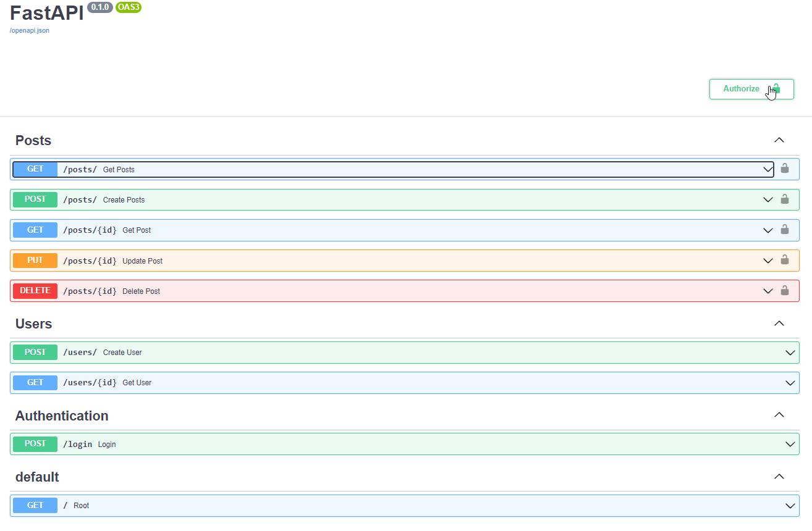This screenshot has height=531, width=812.
Task: Click the padlock inside the Authorize button
Action: pyautogui.click(x=775, y=88)
